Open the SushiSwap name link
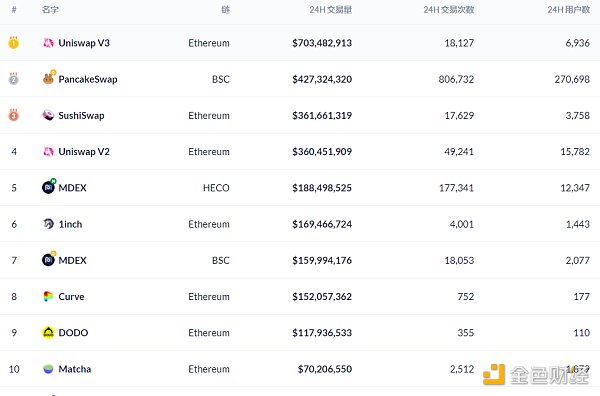The width and height of the screenshot is (600, 396). pos(81,116)
